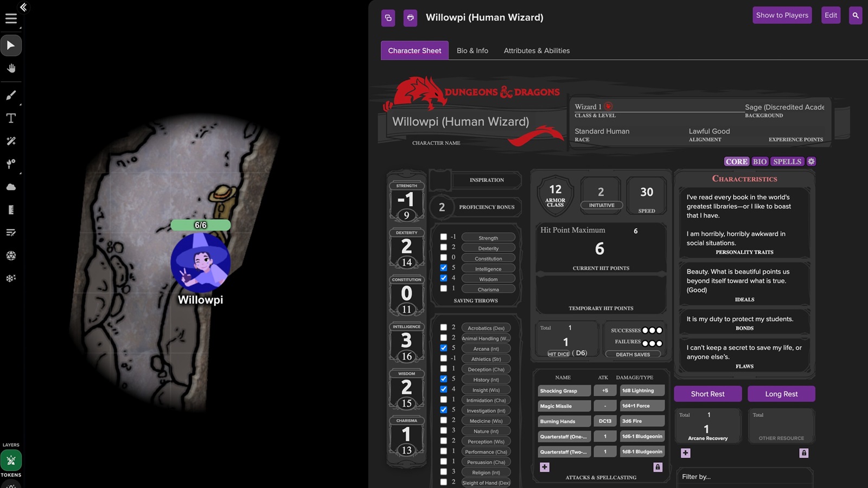The image size is (868, 488).
Task: Click the green 6/6 health bar on token
Action: (x=201, y=225)
